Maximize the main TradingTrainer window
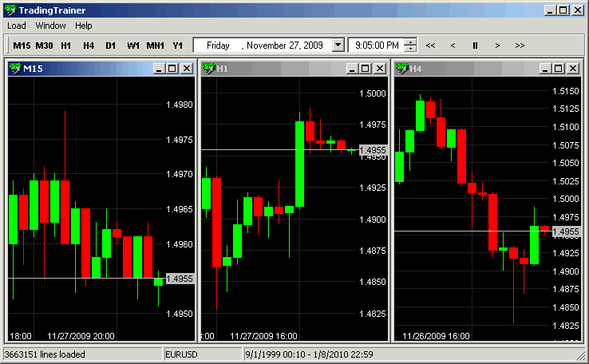 click(563, 10)
